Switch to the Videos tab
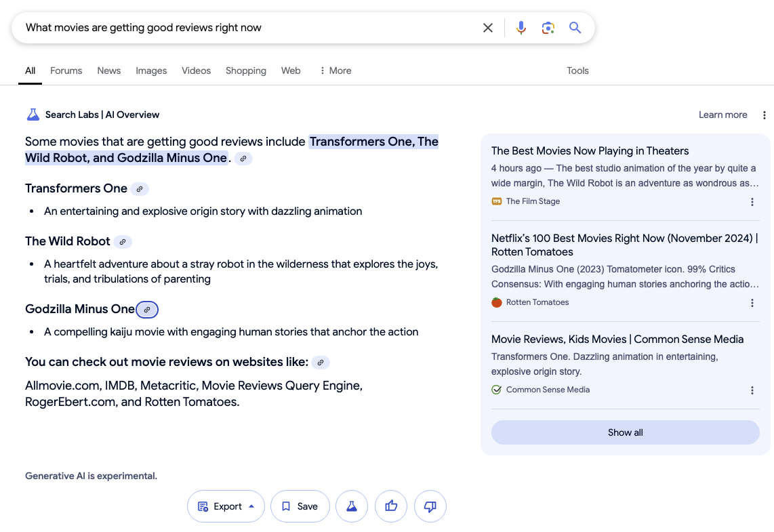774x532 pixels. click(196, 70)
